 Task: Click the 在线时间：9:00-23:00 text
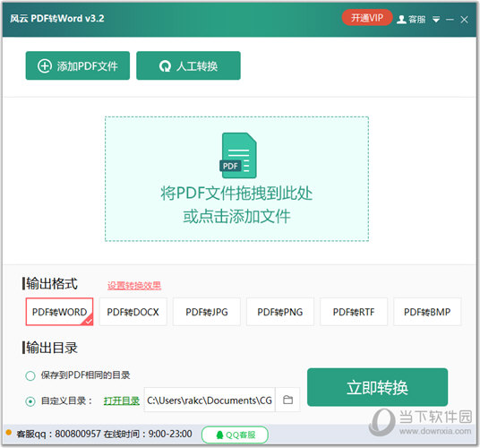(148, 434)
